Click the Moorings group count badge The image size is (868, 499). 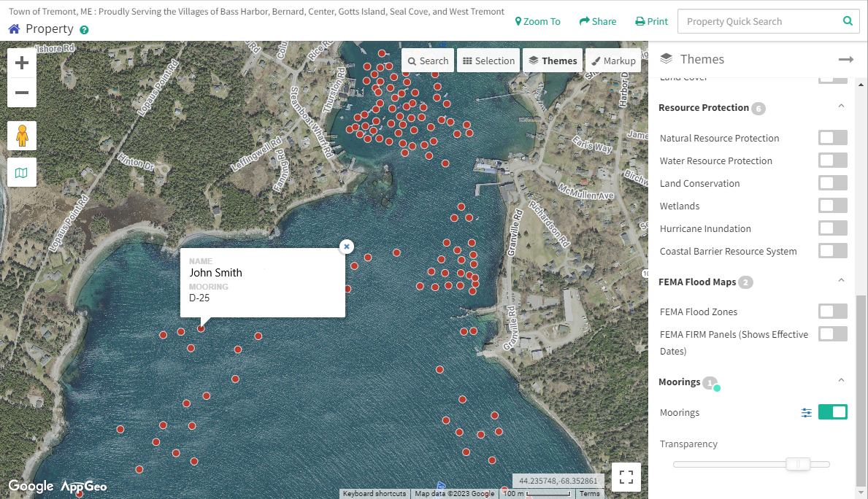coord(710,383)
